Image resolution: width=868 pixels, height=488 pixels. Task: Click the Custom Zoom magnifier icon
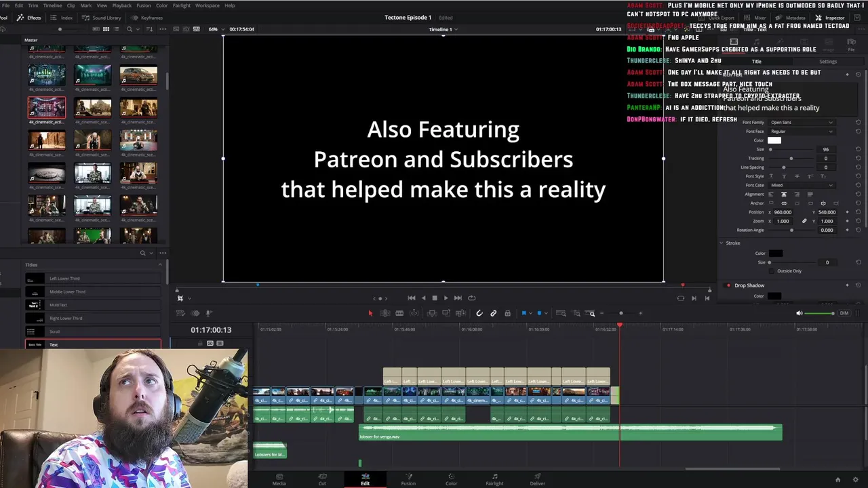click(x=592, y=313)
